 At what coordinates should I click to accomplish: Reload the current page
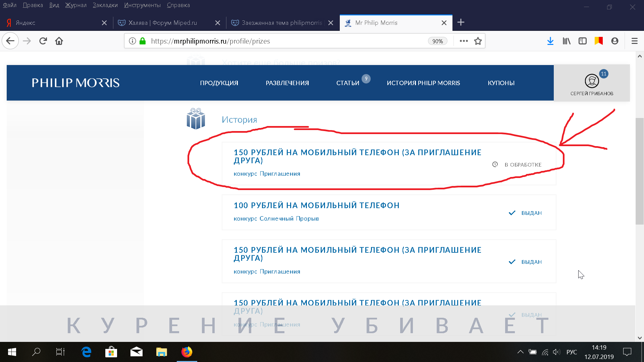[x=43, y=41]
